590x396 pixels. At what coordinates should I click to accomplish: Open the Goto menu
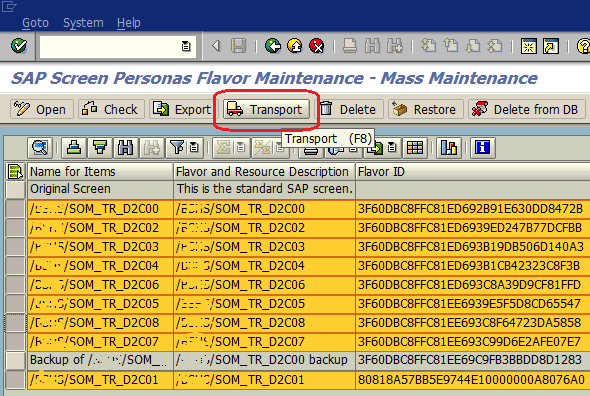[35, 23]
